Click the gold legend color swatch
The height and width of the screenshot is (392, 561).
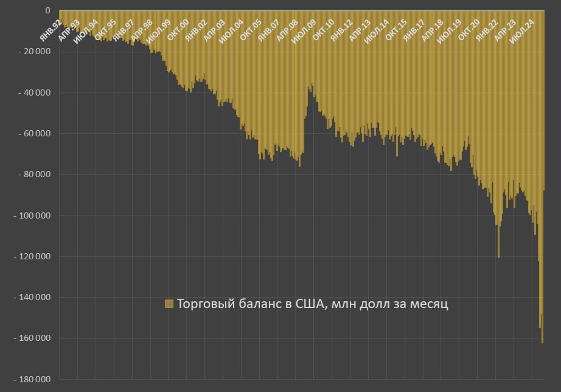pos(169,304)
